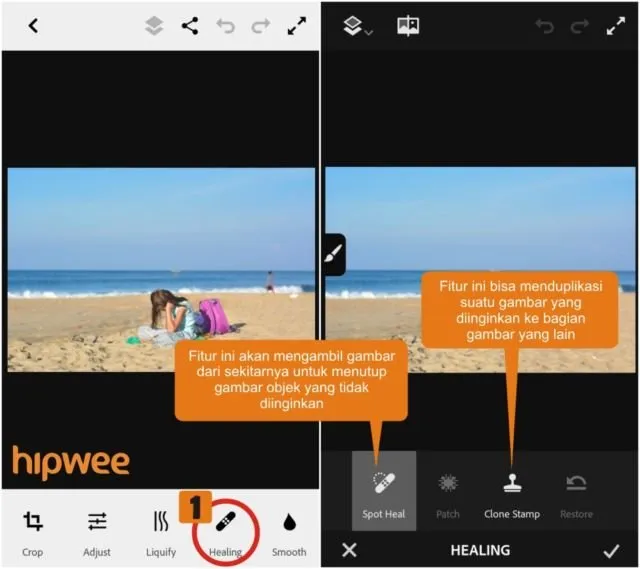Redo using left panel redo arrow

pyautogui.click(x=260, y=26)
